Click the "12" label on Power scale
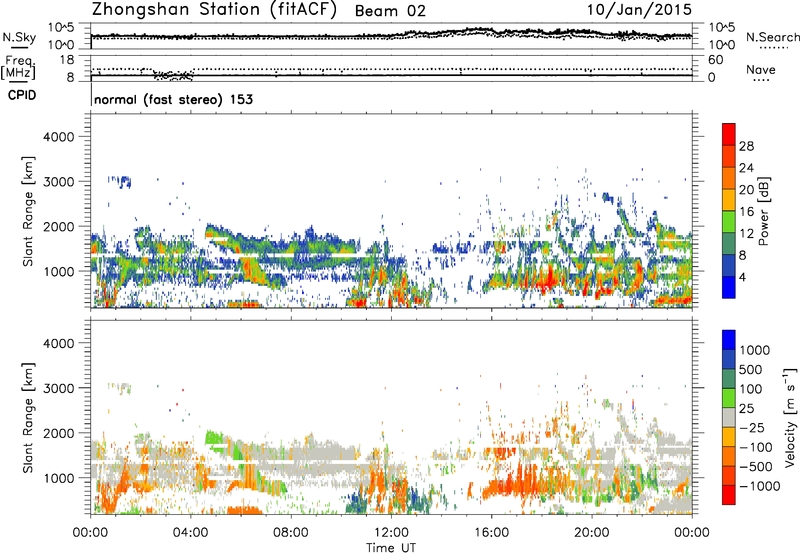This screenshot has height=554, width=800. coord(746,234)
